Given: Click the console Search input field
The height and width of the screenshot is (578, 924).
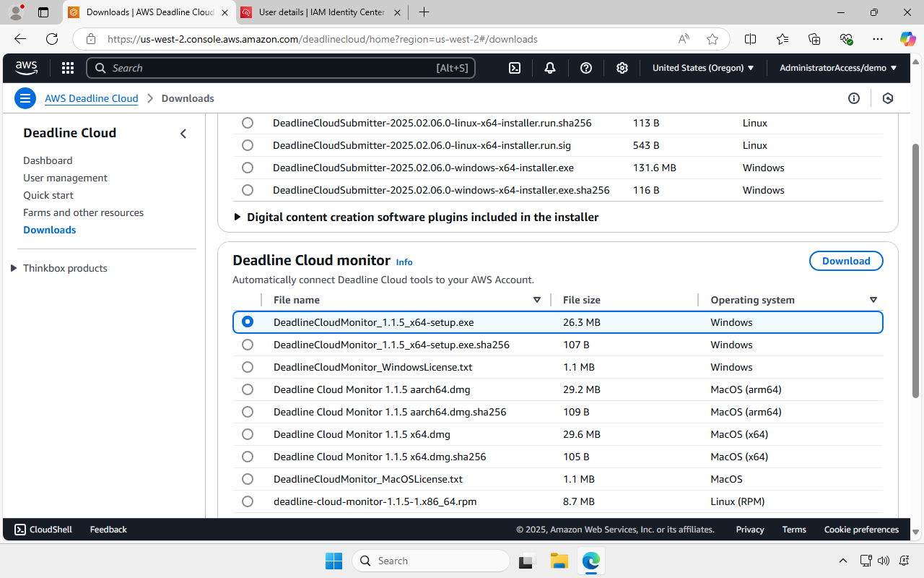Looking at the screenshot, I should pos(282,67).
